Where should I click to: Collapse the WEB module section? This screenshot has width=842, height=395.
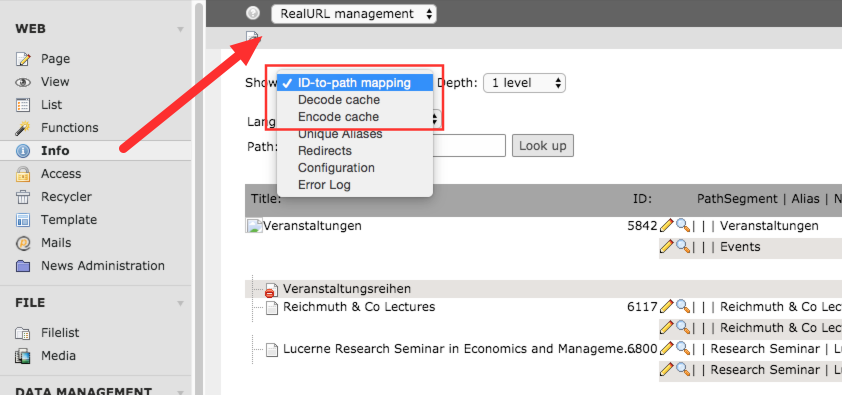(x=180, y=30)
